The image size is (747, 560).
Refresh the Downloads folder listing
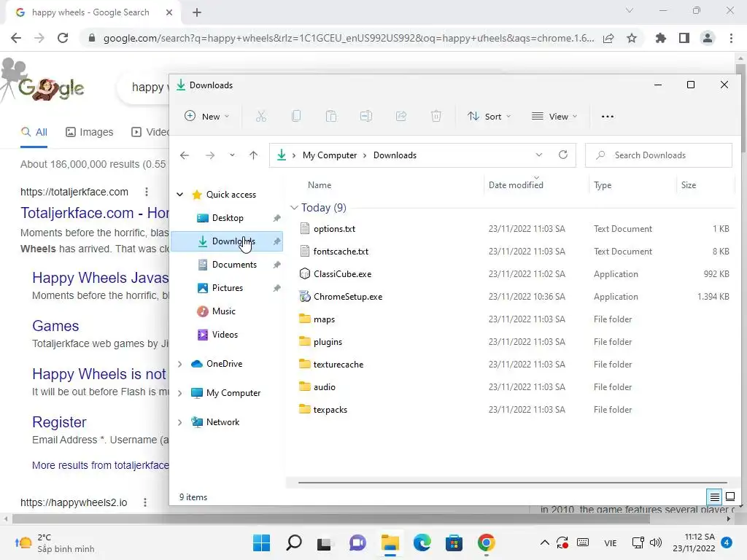[563, 155]
